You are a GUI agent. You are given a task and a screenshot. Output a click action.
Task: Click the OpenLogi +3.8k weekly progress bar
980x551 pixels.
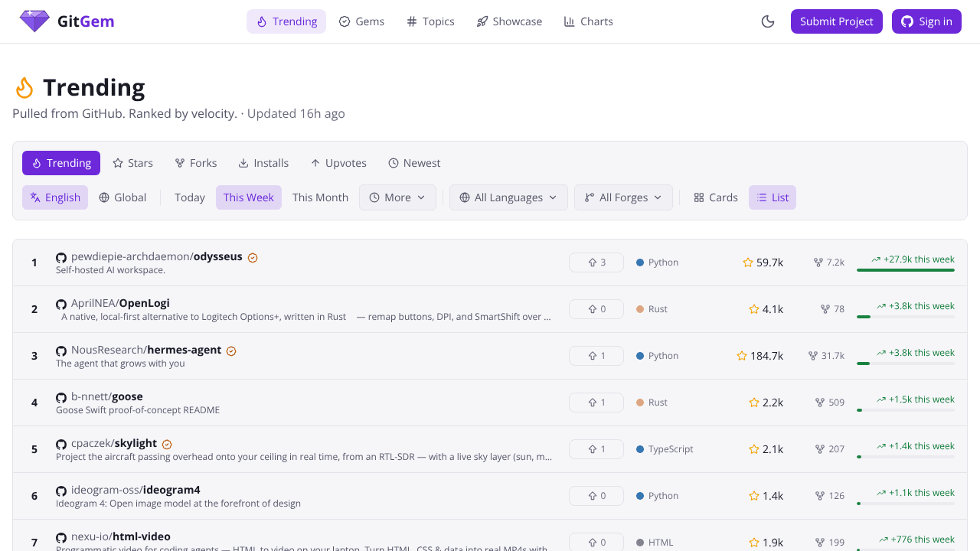tap(906, 317)
